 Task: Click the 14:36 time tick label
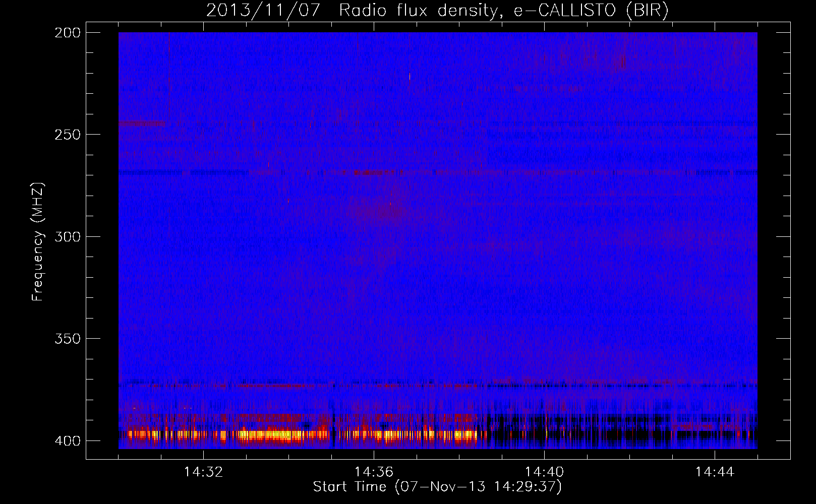pyautogui.click(x=374, y=472)
